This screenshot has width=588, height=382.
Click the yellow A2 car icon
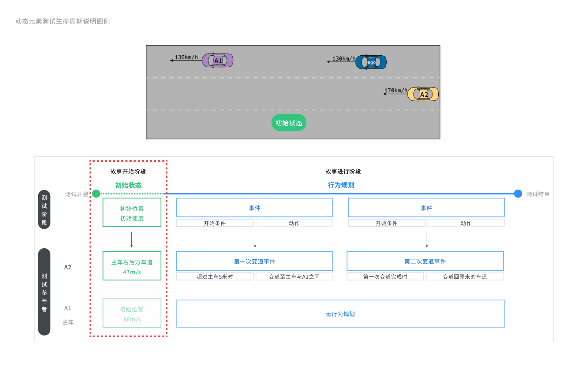pyautogui.click(x=423, y=94)
